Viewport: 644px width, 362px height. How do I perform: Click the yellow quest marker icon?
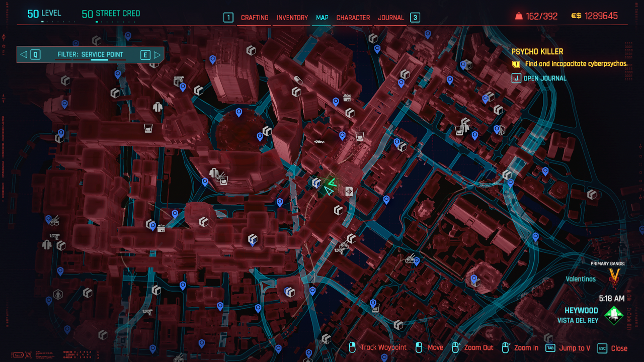point(516,64)
